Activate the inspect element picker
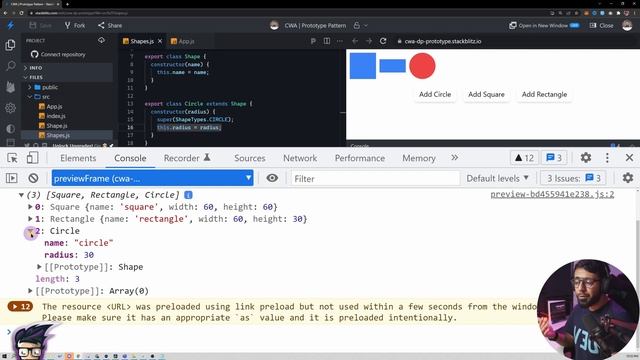Image resolution: width=640 pixels, height=360 pixels. (x=12, y=158)
